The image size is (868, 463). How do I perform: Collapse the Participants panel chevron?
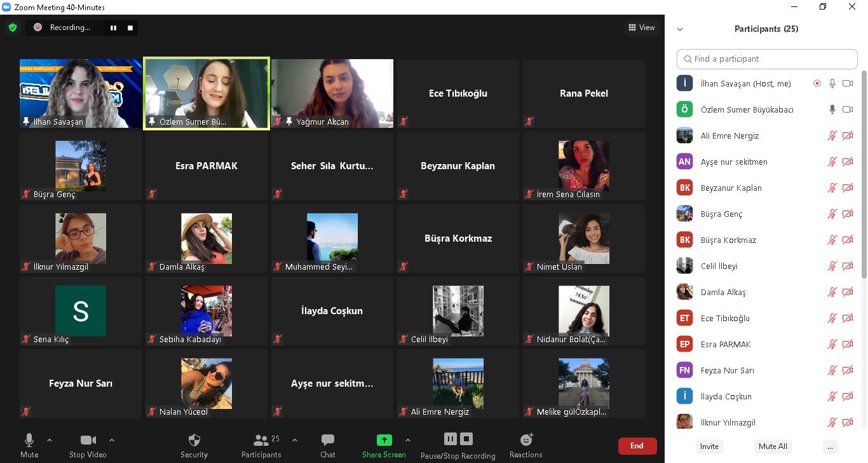click(680, 29)
